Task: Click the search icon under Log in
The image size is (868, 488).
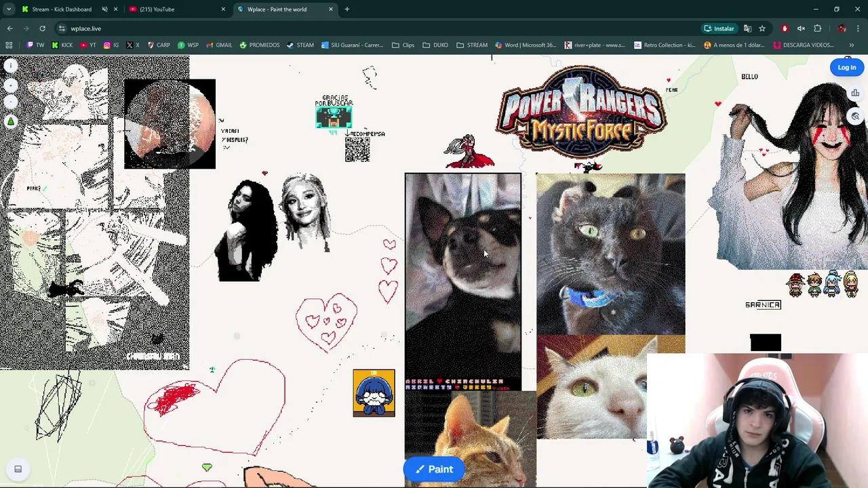Action: pyautogui.click(x=855, y=117)
